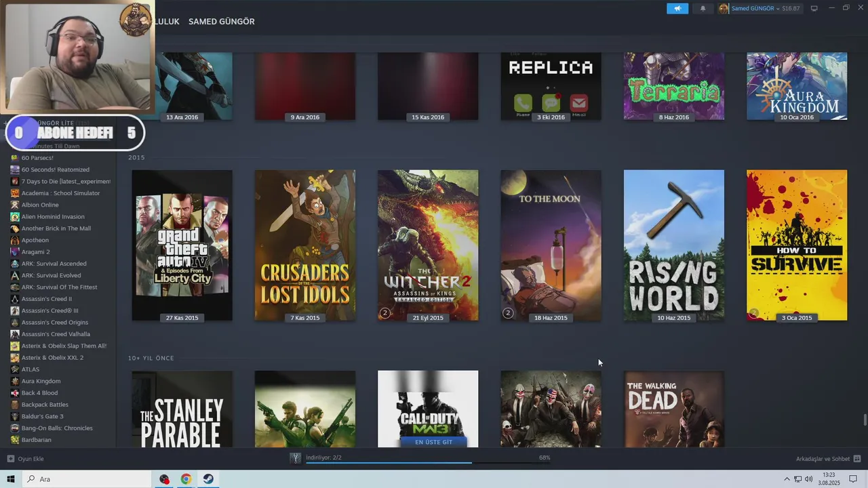Open Terraria game cover
868x488 pixels.
click(673, 86)
